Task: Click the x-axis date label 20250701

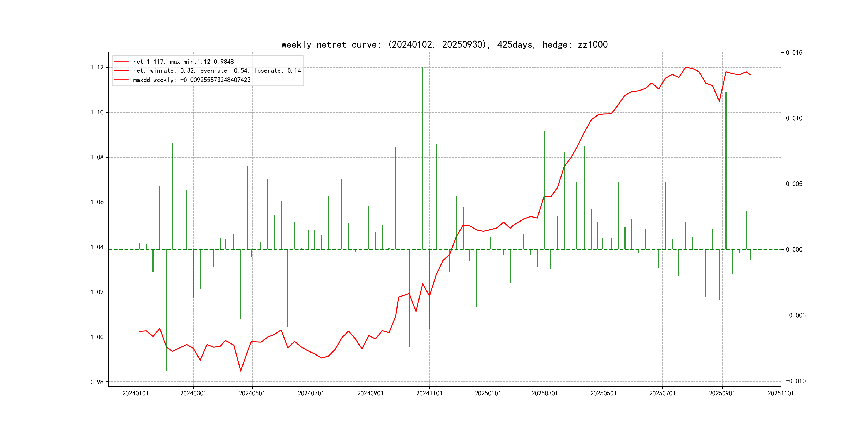Action: tap(662, 394)
